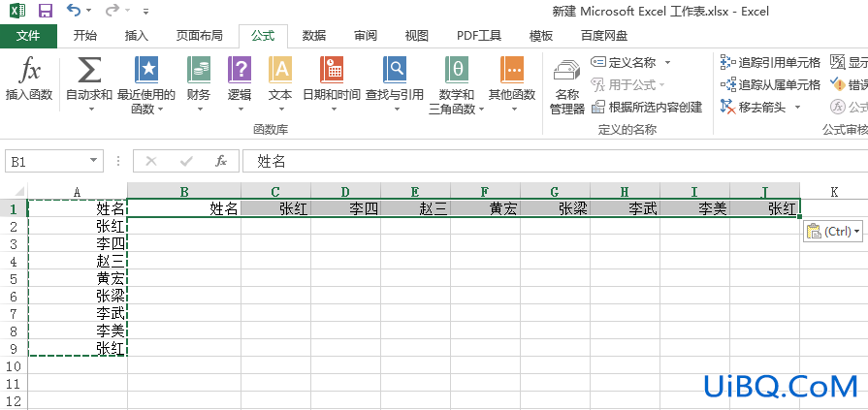This screenshot has height=410, width=868.
Task: Click Remove Arrows (移去箭头)
Action: tap(753, 107)
